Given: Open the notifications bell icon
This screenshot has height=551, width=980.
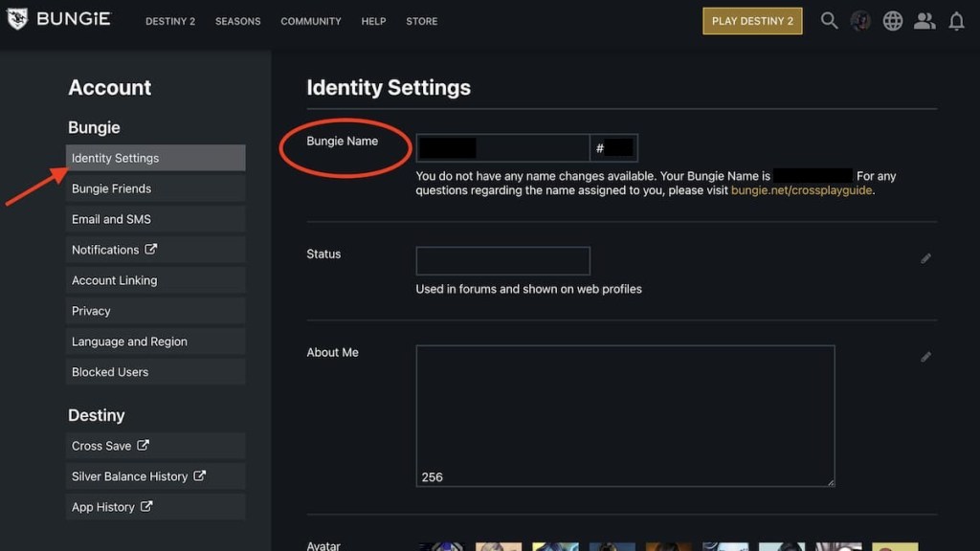Looking at the screenshot, I should pyautogui.click(x=956, y=21).
